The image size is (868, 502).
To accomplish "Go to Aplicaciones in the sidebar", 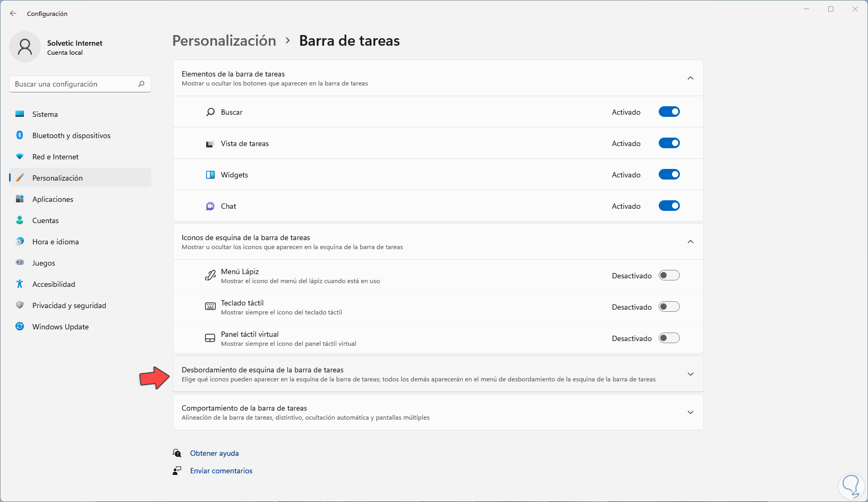I will (53, 199).
